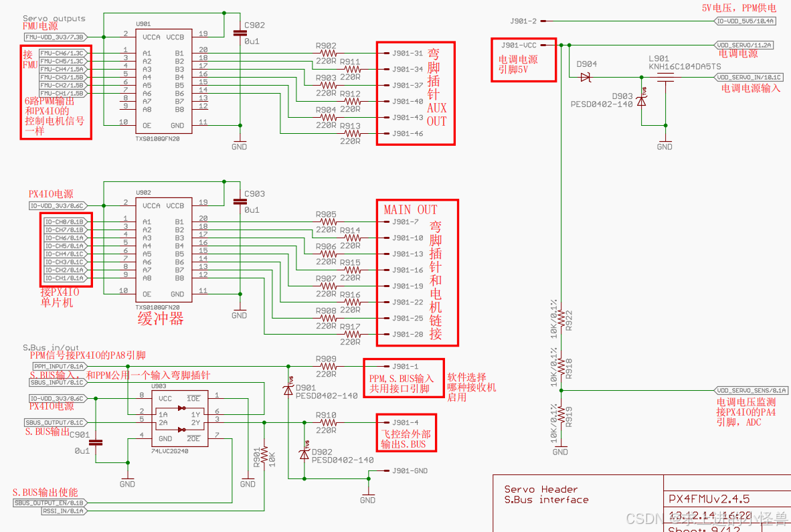Select the C903 capacitor symbol
791x532 pixels.
coord(240,201)
